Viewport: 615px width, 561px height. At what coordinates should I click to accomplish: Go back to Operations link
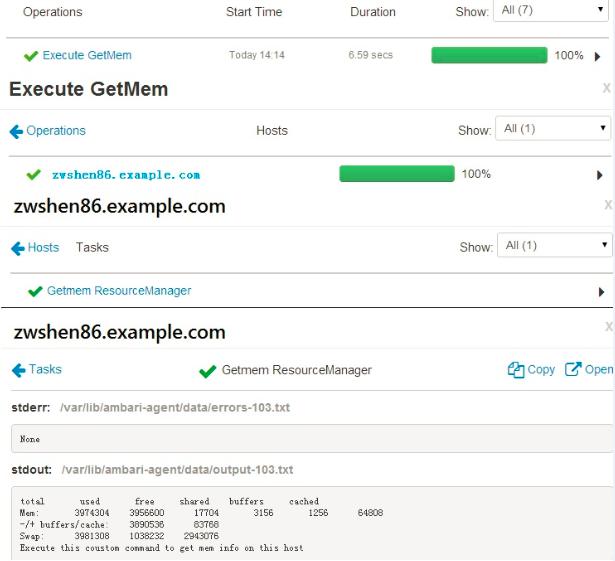click(56, 131)
